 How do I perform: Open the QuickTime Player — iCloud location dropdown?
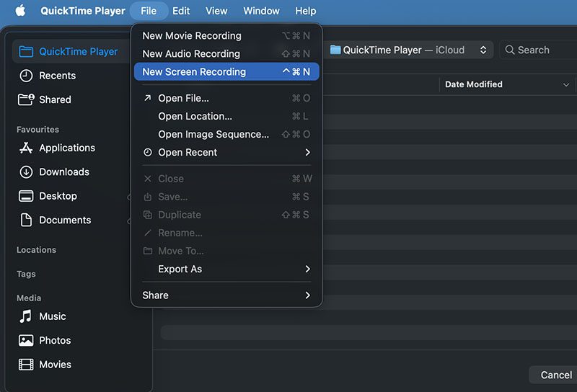pos(410,50)
